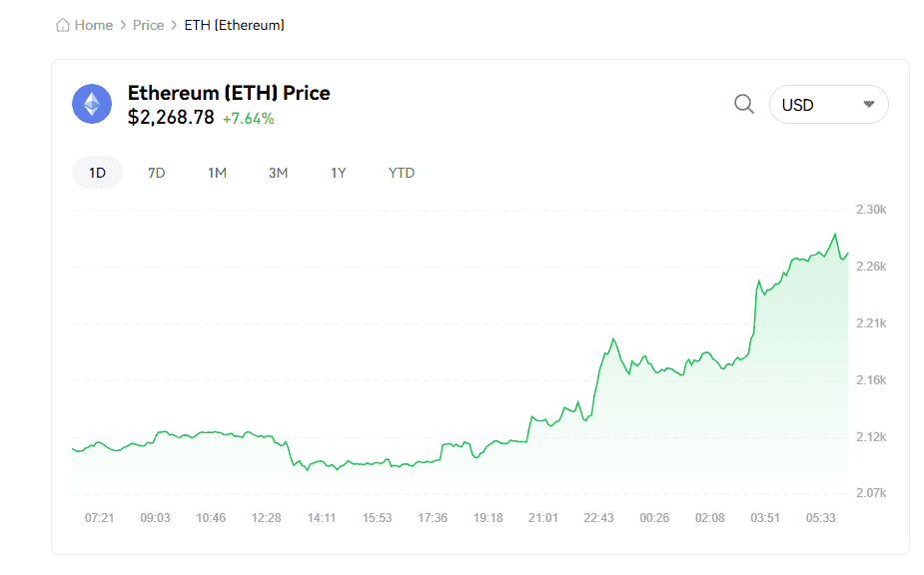The width and height of the screenshot is (924, 575).
Task: Click the caret arrow in currency selector
Action: tap(869, 104)
